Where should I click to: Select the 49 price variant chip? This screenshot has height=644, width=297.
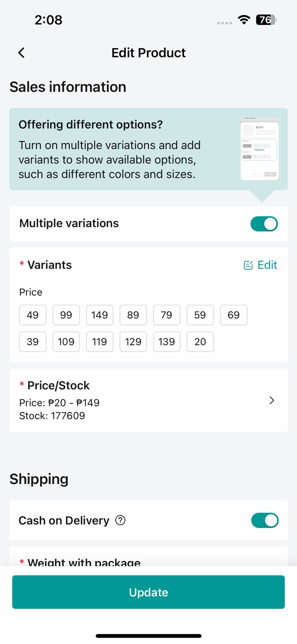33,315
